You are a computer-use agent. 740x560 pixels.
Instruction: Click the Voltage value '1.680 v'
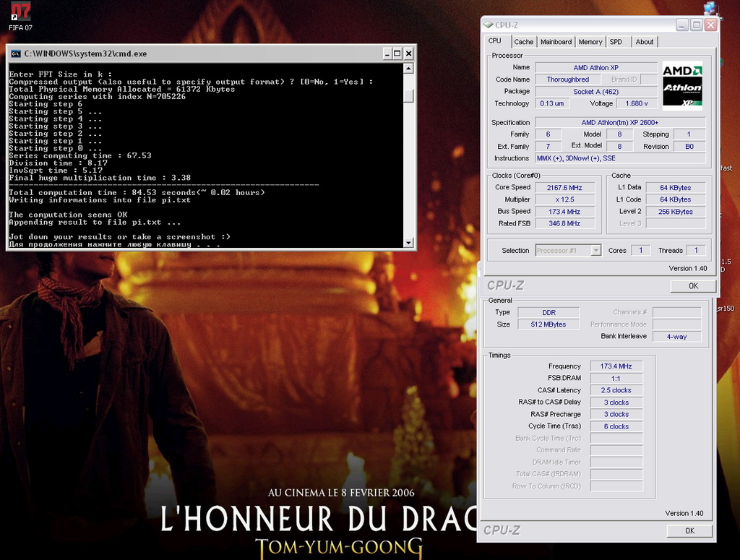click(637, 103)
